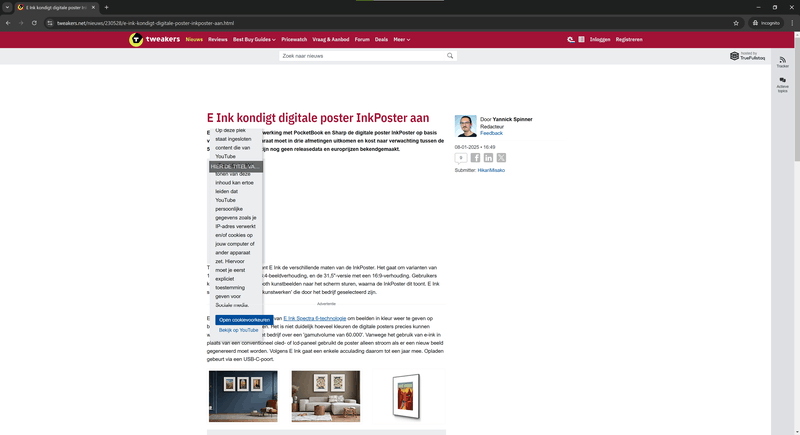The width and height of the screenshot is (800, 435).
Task: Click the browser Back arrow
Action: (8, 23)
